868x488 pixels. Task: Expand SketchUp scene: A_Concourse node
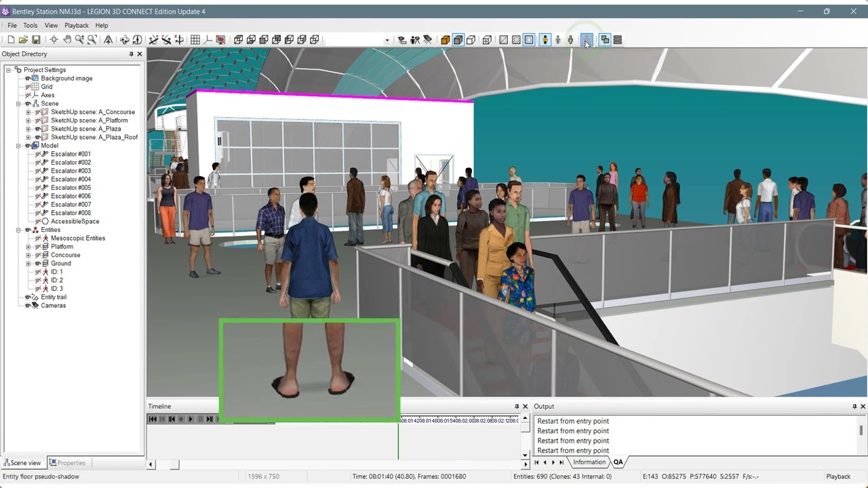click(x=28, y=112)
